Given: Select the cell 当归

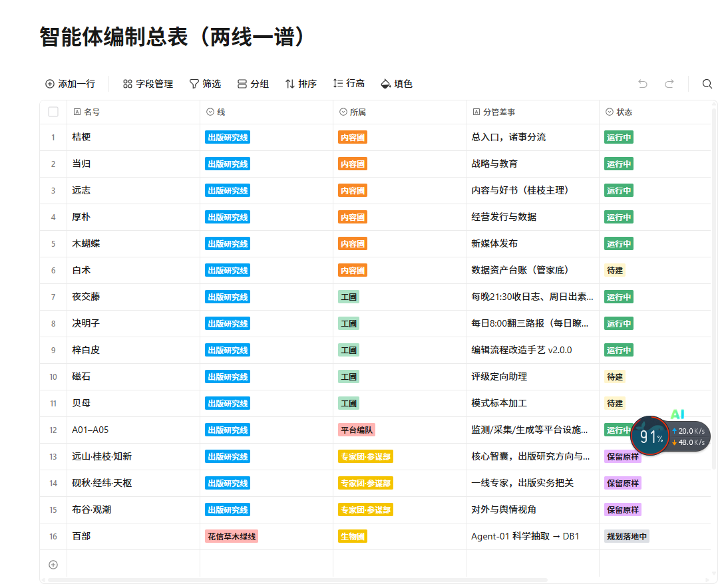Looking at the screenshot, I should [133, 164].
